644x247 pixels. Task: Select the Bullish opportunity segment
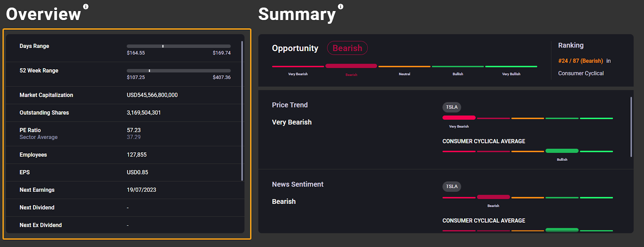coord(458,66)
